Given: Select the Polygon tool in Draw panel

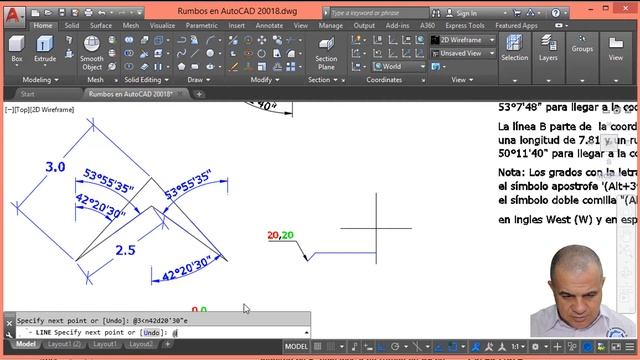Looking at the screenshot, I should pyautogui.click(x=181, y=67).
